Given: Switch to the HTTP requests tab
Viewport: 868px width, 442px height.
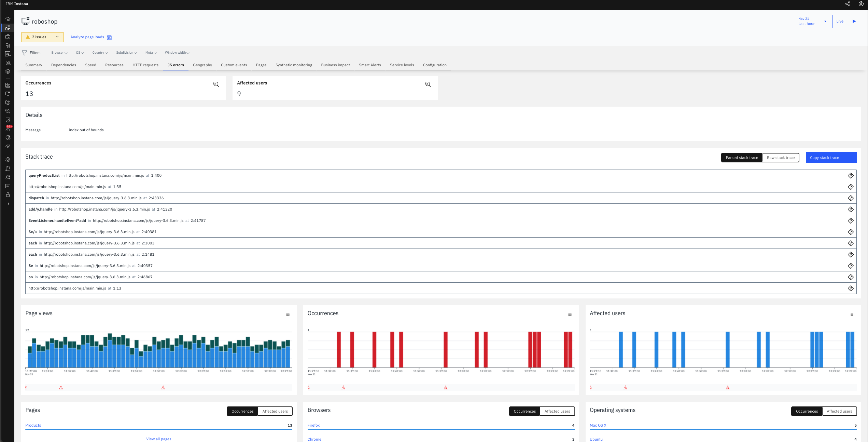Looking at the screenshot, I should click(x=145, y=65).
